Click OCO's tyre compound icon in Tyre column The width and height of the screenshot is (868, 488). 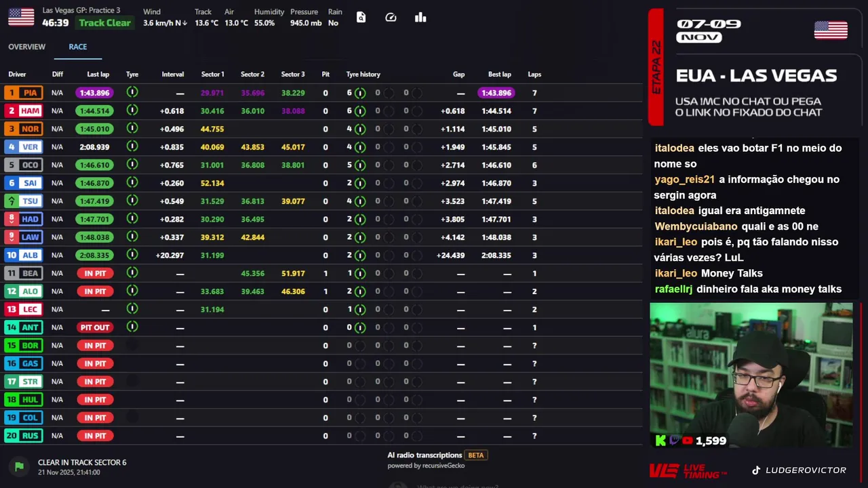(x=132, y=165)
